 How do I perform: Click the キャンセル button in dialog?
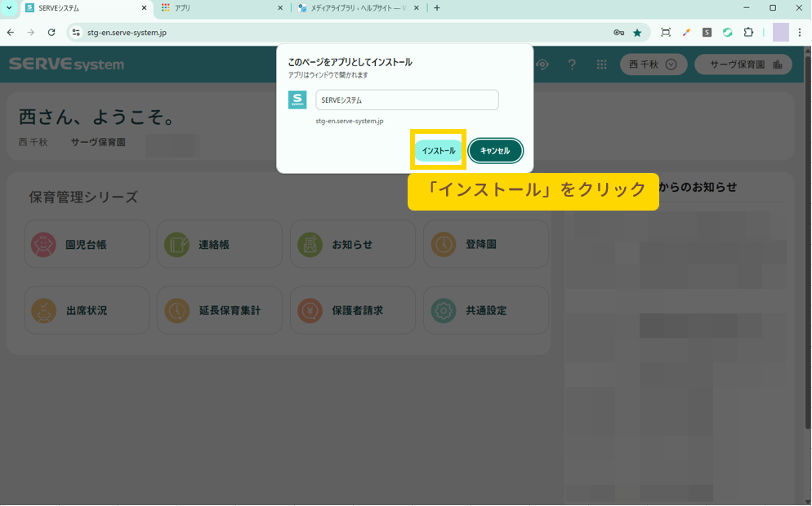point(495,151)
